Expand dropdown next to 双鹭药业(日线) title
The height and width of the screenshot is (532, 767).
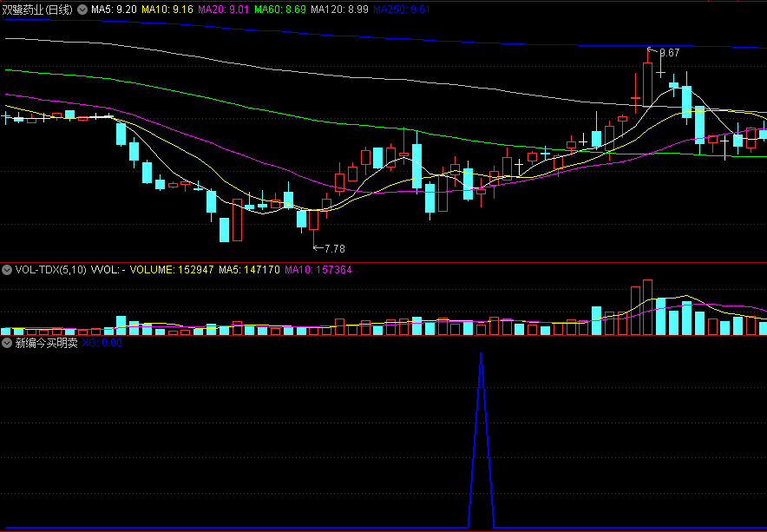[82, 10]
